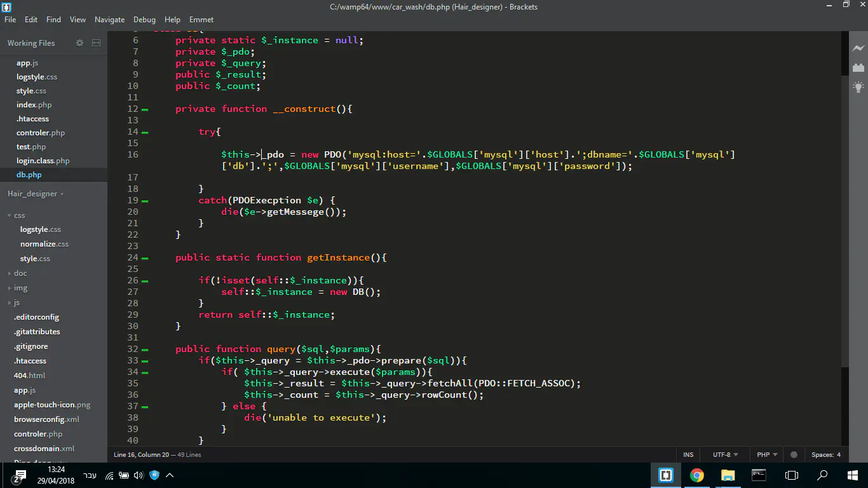The image size is (868, 488).
Task: Change the Spaces: 4 indentation setting
Action: (x=825, y=455)
